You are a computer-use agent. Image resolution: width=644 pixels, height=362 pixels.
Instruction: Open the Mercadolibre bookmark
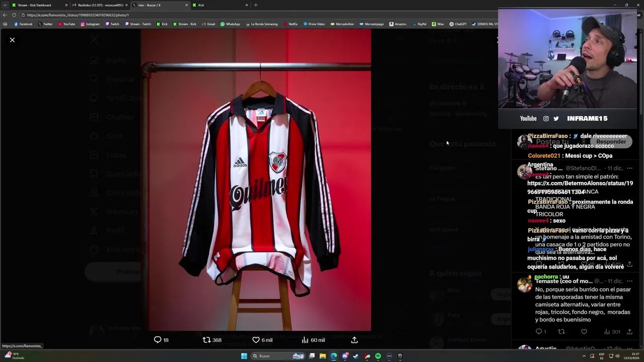pyautogui.click(x=342, y=24)
